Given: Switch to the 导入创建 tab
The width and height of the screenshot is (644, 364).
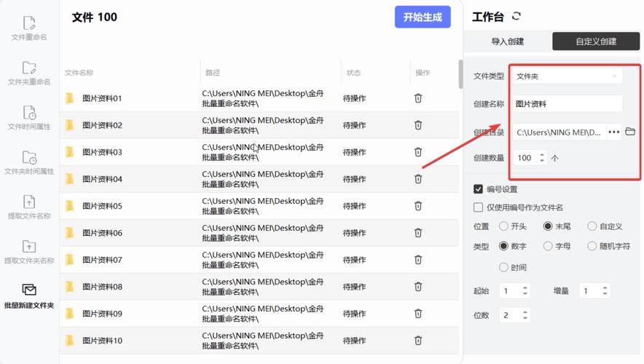Looking at the screenshot, I should [508, 41].
